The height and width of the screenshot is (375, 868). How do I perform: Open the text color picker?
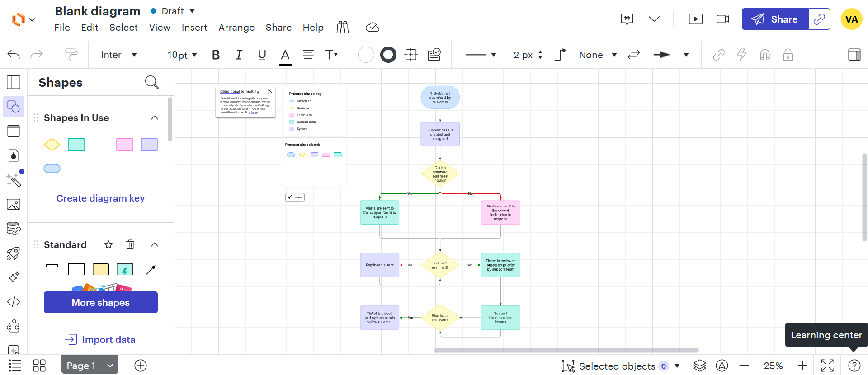coord(285,56)
